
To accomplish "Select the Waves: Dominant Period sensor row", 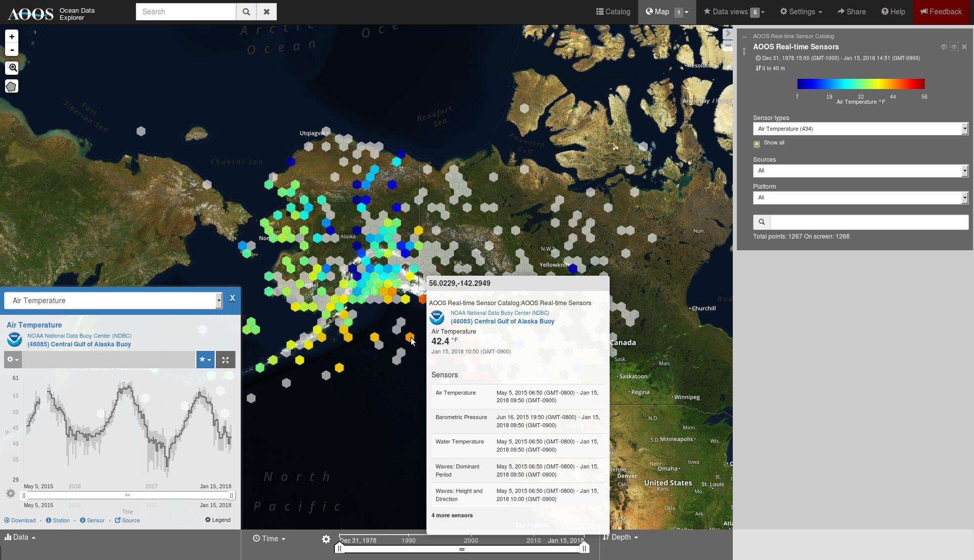I will [x=518, y=470].
